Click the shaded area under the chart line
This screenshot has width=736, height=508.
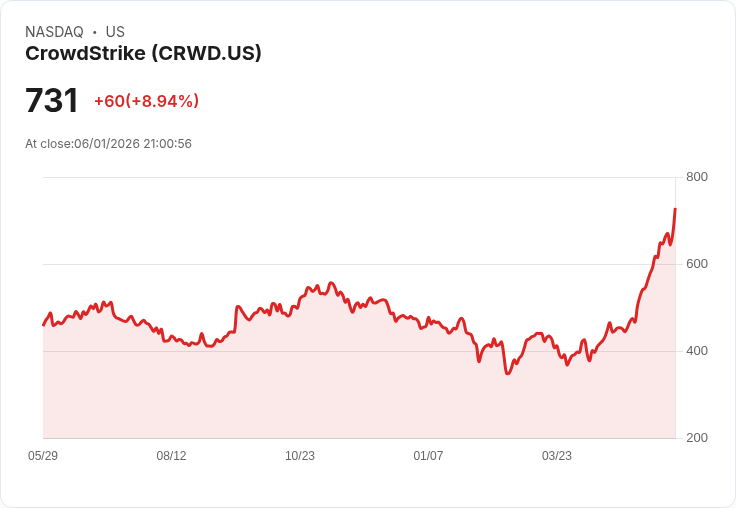point(329,390)
